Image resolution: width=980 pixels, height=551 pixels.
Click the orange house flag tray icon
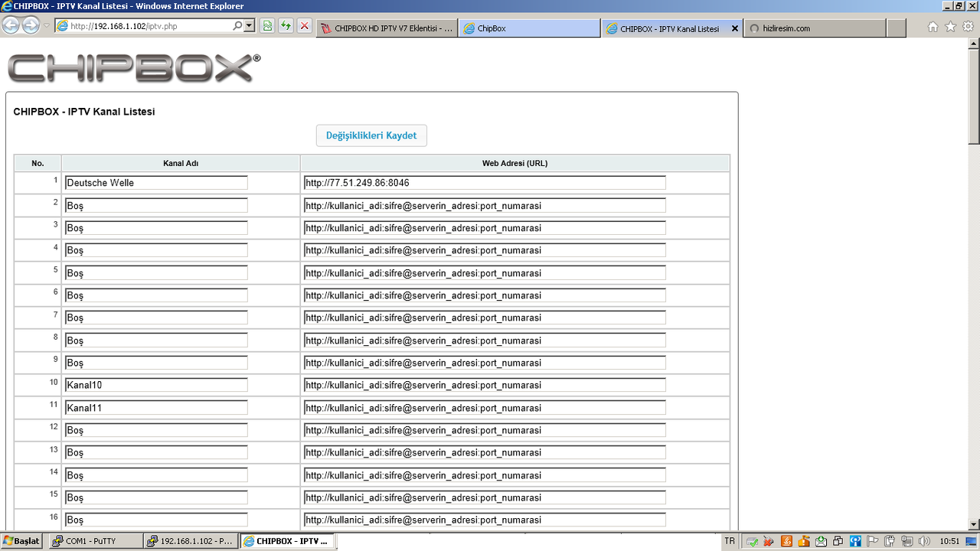click(804, 542)
